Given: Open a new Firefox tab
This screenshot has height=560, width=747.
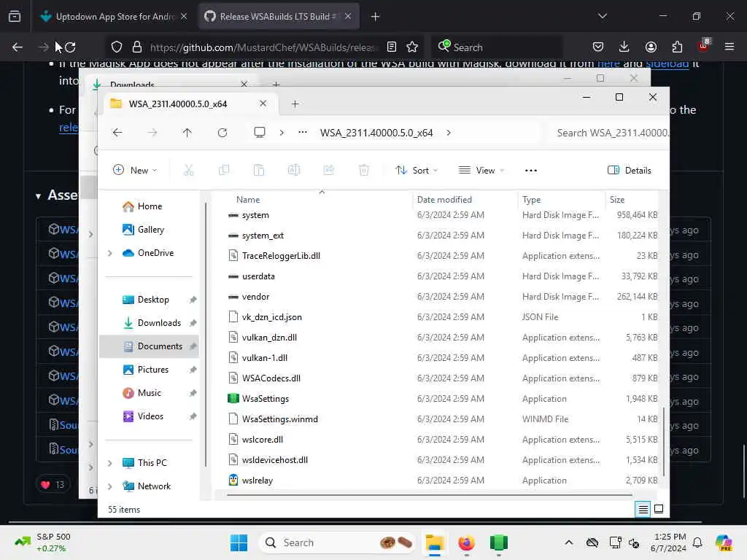Looking at the screenshot, I should 375,16.
